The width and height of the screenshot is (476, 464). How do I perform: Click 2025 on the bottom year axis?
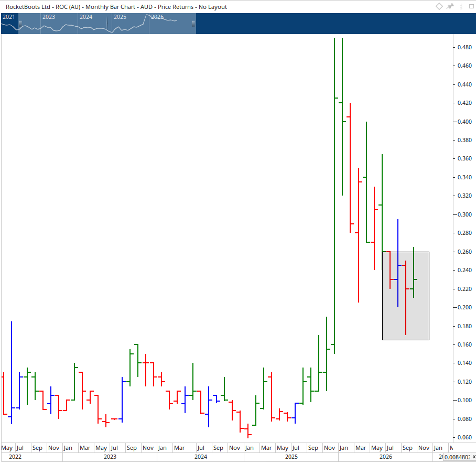pos(291,457)
